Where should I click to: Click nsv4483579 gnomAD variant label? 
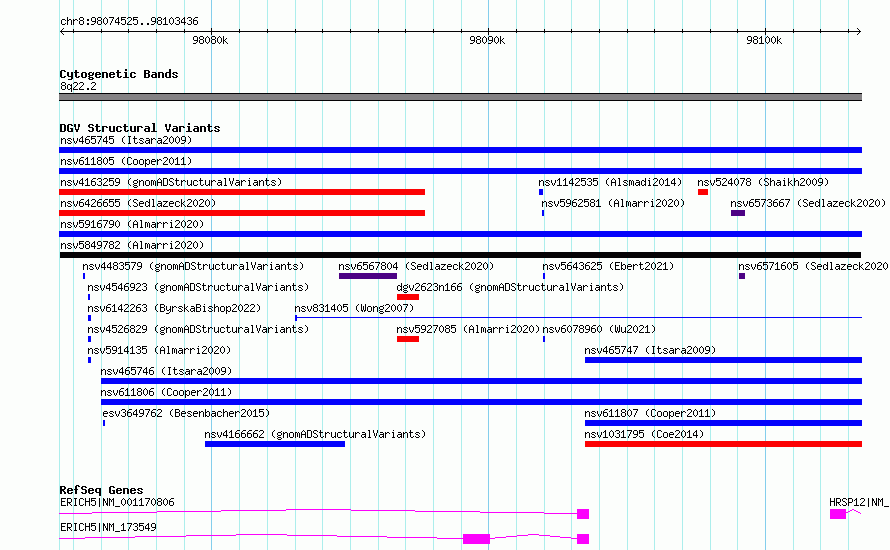tap(193, 266)
